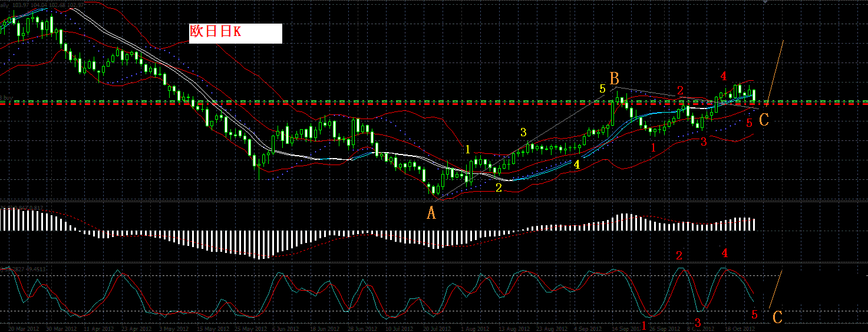The height and width of the screenshot is (332, 868).
Task: Click red label 2 in the stochastic panel
Action: (679, 255)
